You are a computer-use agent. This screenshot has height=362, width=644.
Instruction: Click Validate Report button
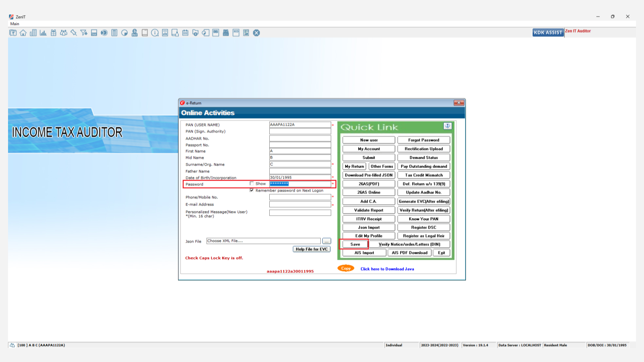click(x=369, y=210)
